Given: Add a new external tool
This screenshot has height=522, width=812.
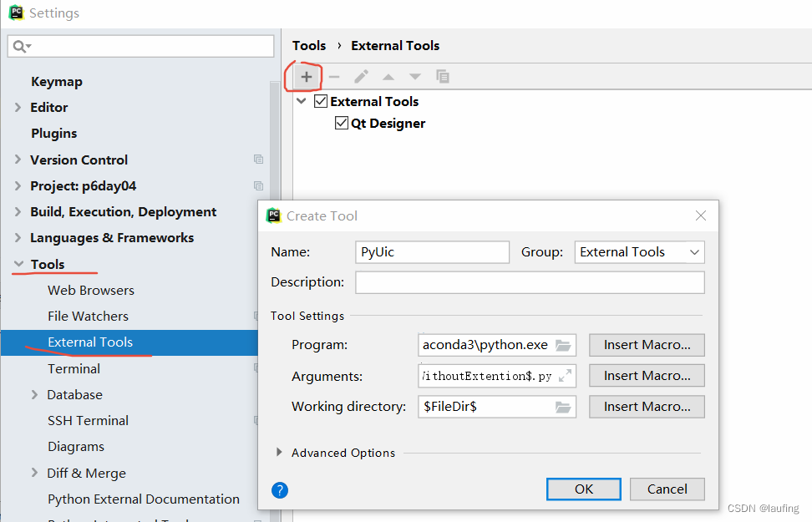Looking at the screenshot, I should pos(304,76).
